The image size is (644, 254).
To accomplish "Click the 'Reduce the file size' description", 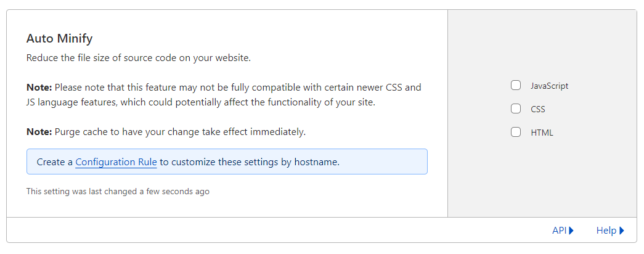I will coord(139,58).
